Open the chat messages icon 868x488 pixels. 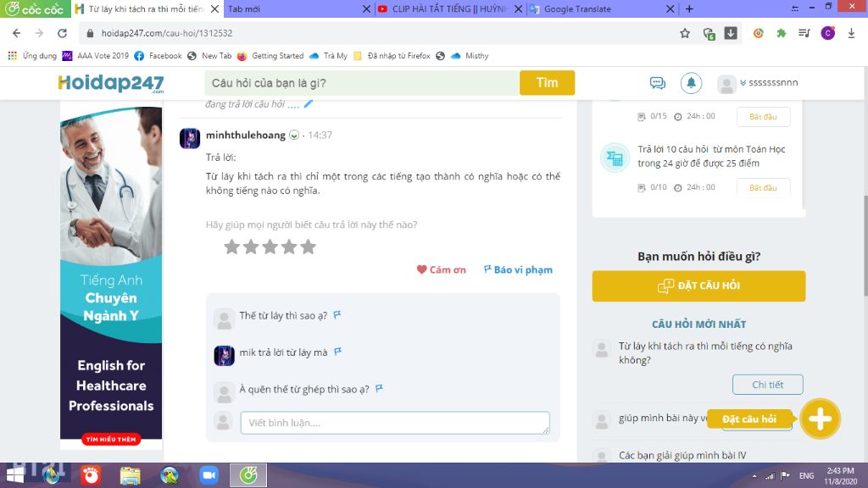pos(658,83)
